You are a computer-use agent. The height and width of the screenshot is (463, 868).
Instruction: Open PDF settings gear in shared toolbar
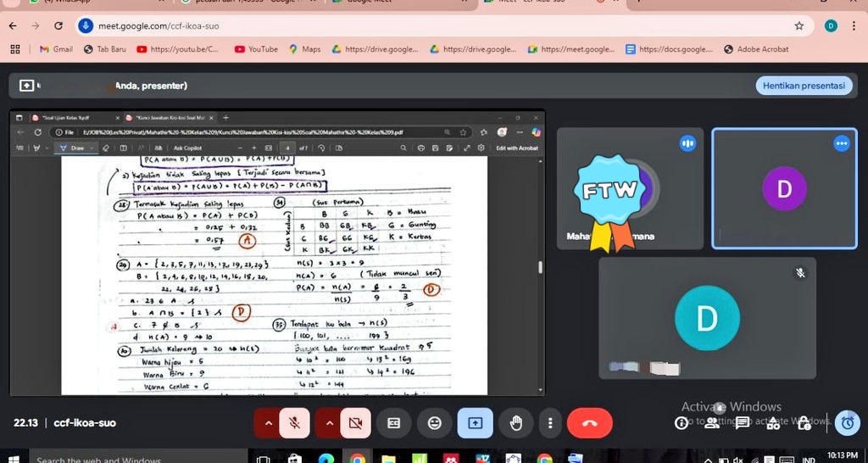[481, 148]
